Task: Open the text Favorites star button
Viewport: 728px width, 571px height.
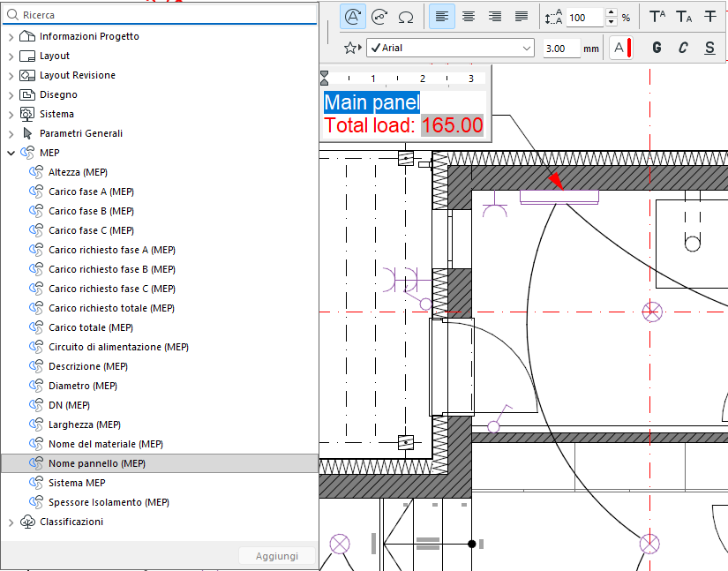Action: (352, 48)
